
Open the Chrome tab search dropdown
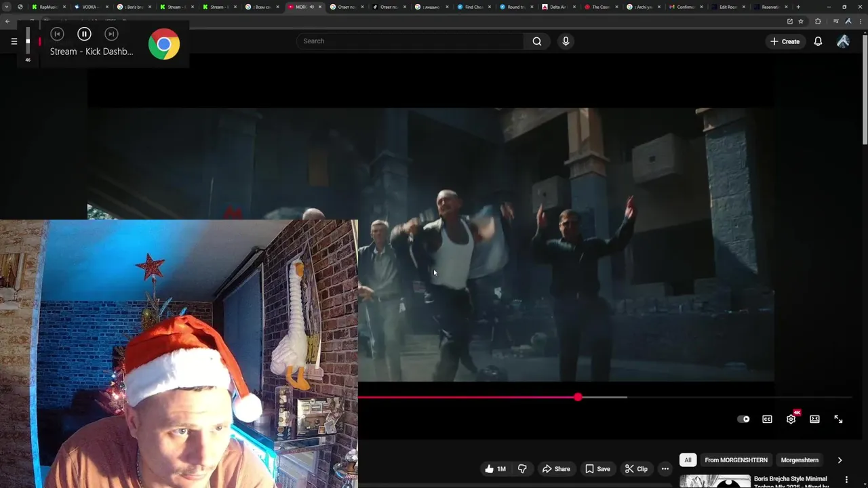coord(6,7)
